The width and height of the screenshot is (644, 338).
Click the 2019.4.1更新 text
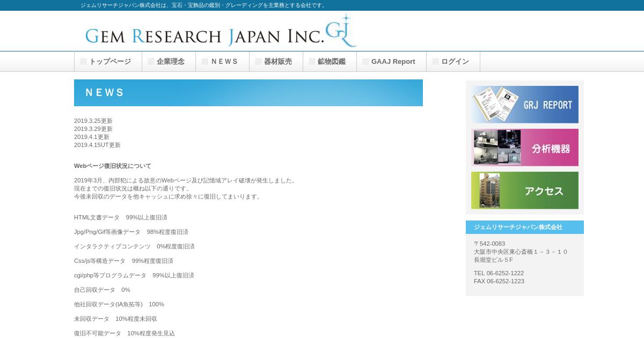tap(92, 137)
